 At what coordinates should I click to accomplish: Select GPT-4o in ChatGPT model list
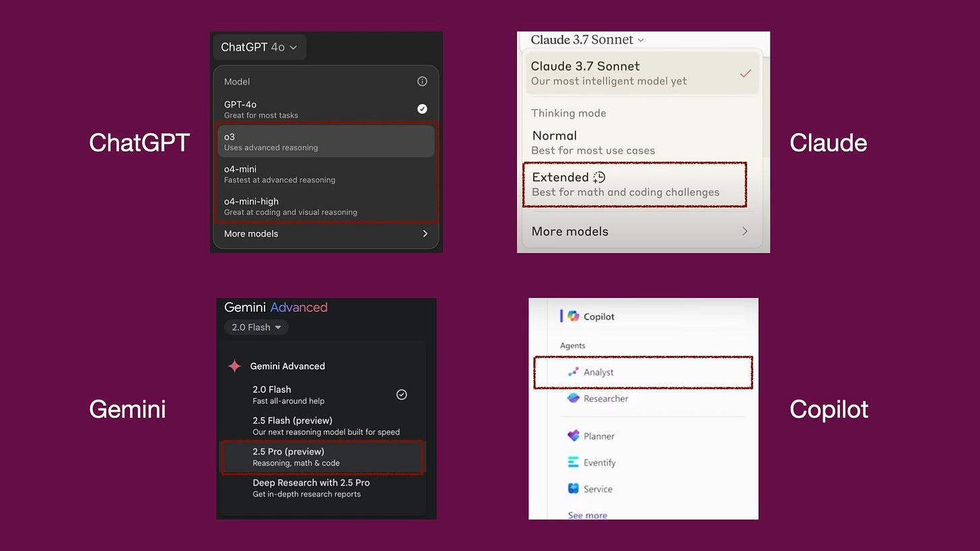(326, 109)
